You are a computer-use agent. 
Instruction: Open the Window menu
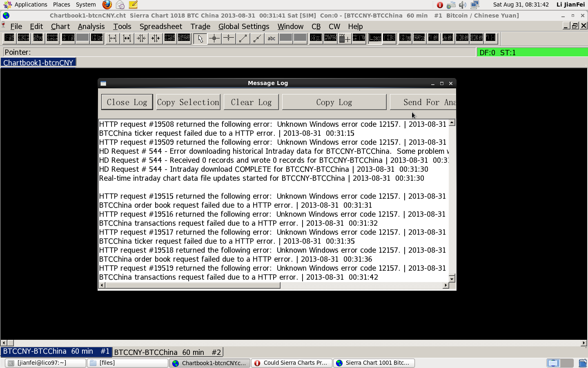click(290, 26)
